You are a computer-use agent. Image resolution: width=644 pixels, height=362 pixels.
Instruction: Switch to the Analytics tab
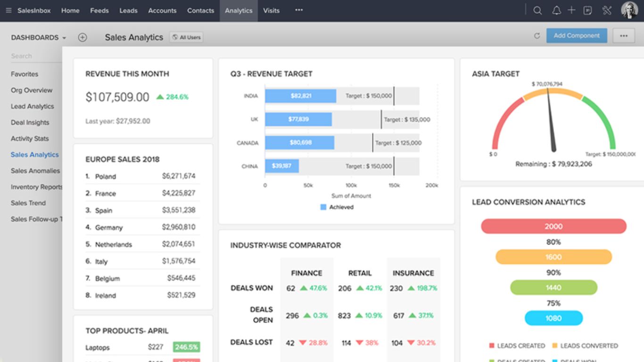click(x=239, y=10)
